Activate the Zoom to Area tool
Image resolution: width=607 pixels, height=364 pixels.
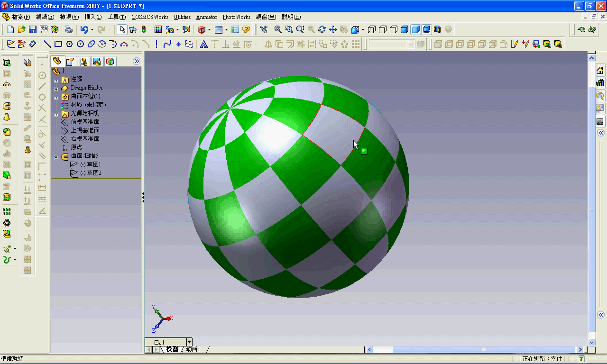tap(289, 29)
